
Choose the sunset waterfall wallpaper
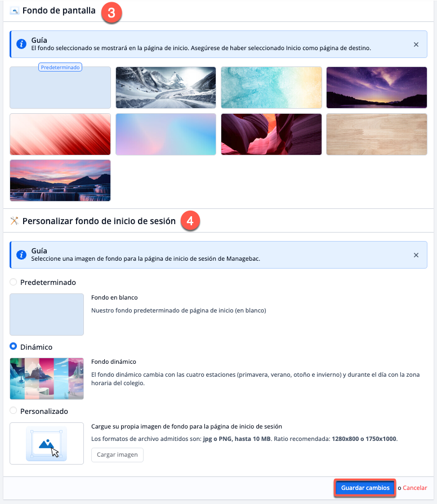60,180
